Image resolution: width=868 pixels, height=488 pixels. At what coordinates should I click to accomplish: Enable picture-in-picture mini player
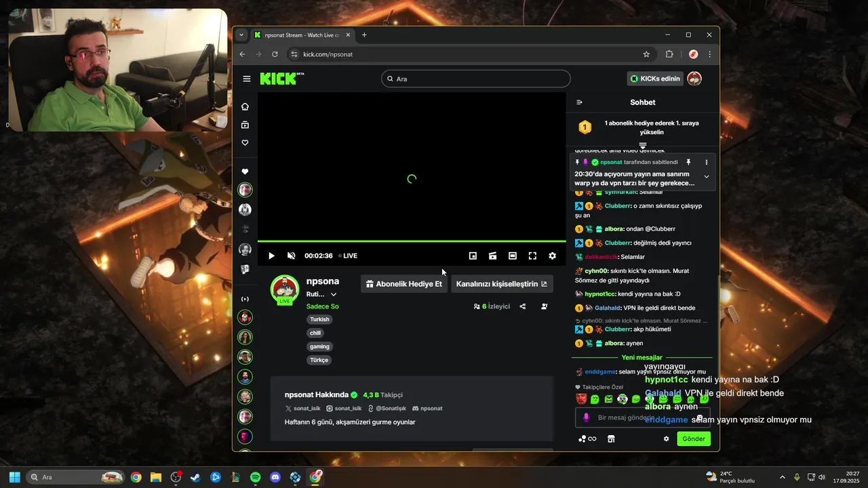[x=473, y=256]
